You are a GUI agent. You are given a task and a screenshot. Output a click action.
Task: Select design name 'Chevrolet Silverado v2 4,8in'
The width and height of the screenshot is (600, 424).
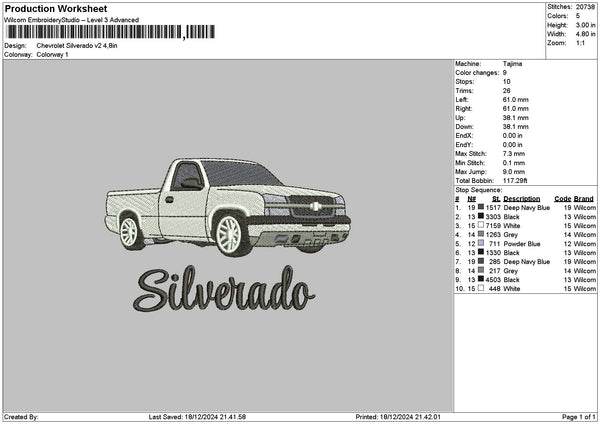[77, 46]
